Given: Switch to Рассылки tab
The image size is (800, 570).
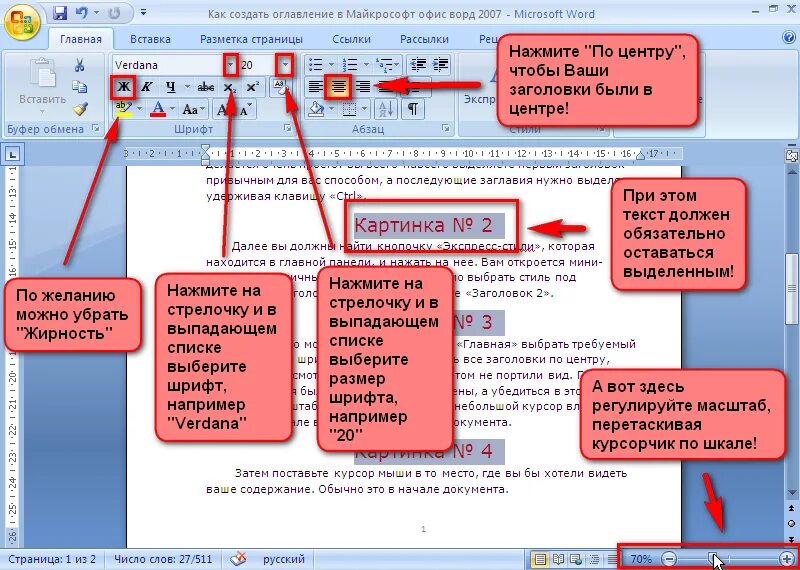Looking at the screenshot, I should click(424, 39).
